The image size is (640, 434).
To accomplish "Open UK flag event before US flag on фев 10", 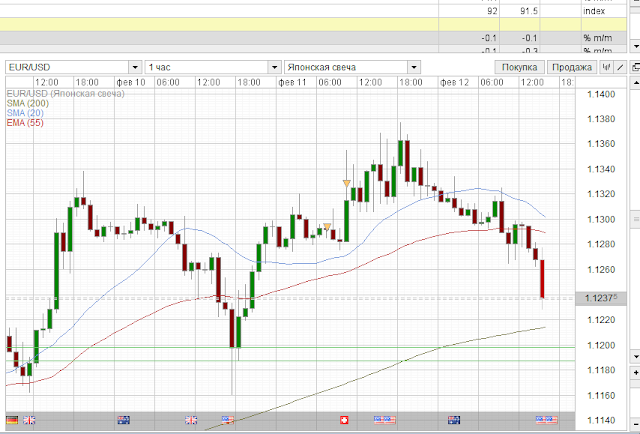I will [x=191, y=420].
